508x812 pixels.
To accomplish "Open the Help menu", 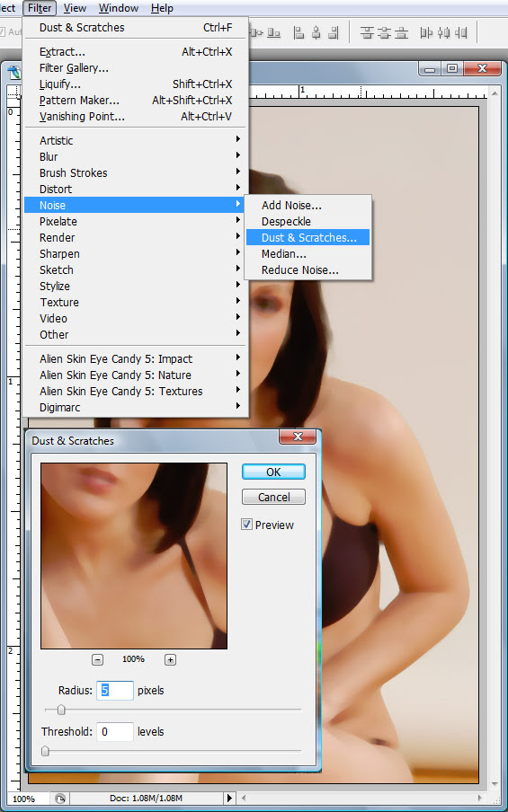I will 162,8.
